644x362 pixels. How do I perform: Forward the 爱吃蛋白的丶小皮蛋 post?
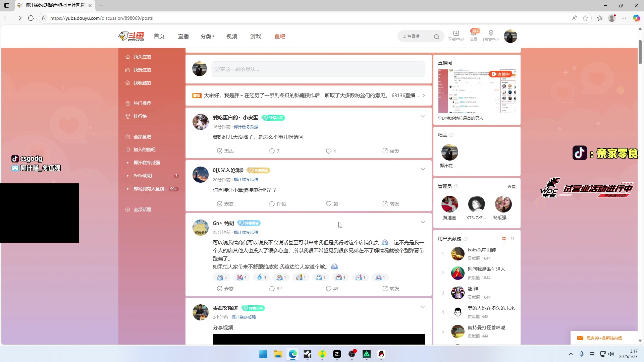(x=391, y=151)
